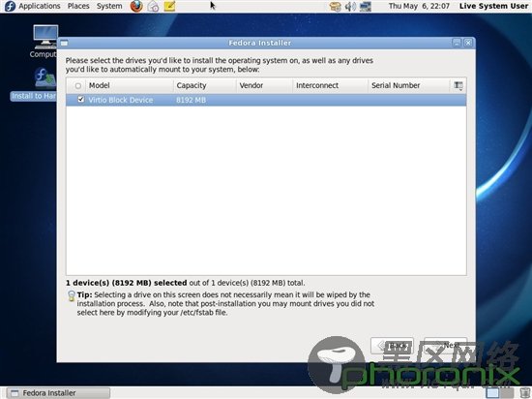532x399 pixels.
Task: Minimize the Fedora Installer window
Action: pos(457,43)
